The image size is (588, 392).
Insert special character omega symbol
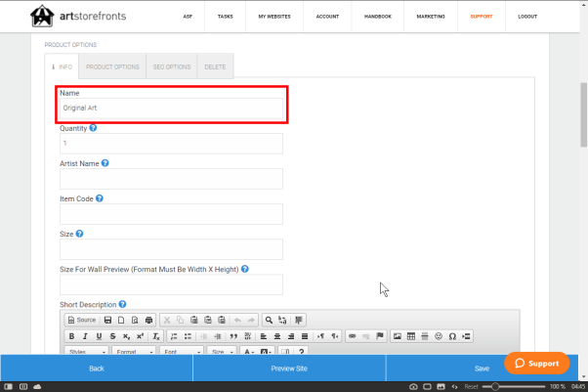coord(452,336)
